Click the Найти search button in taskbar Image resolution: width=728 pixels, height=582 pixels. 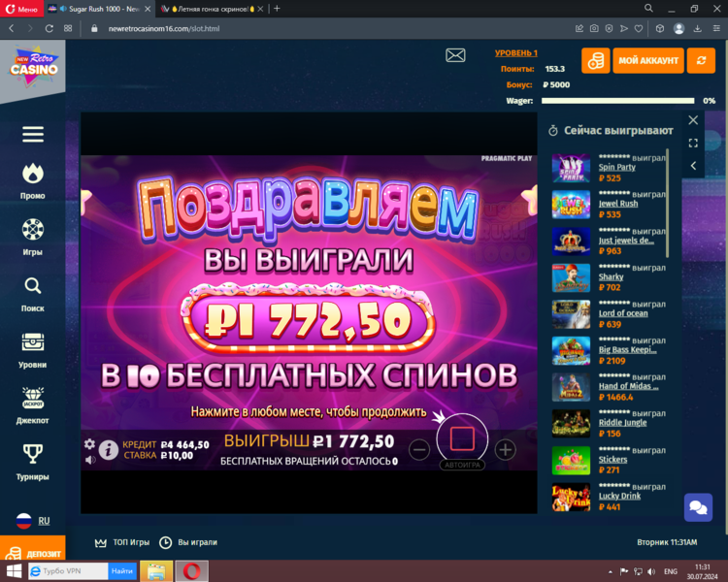(122, 571)
